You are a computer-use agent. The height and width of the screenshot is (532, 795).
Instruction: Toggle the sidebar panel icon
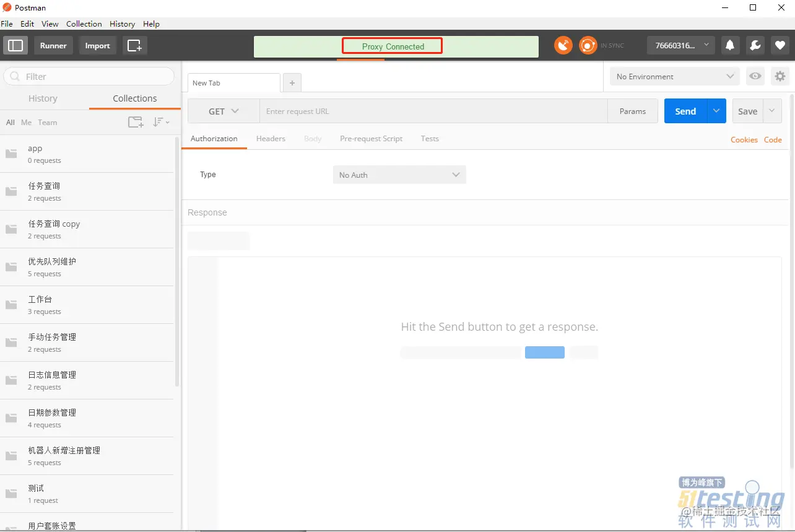coord(15,45)
